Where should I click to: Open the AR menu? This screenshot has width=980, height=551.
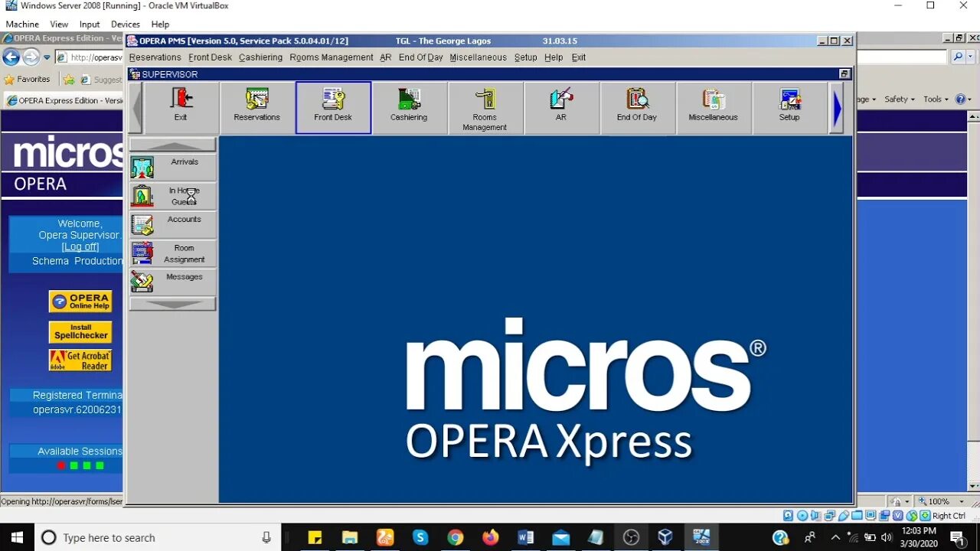point(386,57)
